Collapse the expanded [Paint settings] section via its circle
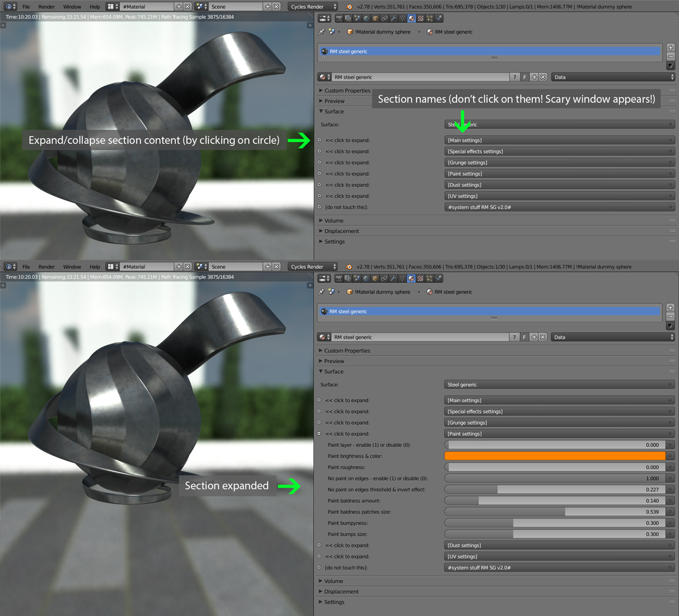The image size is (679, 616). click(319, 433)
